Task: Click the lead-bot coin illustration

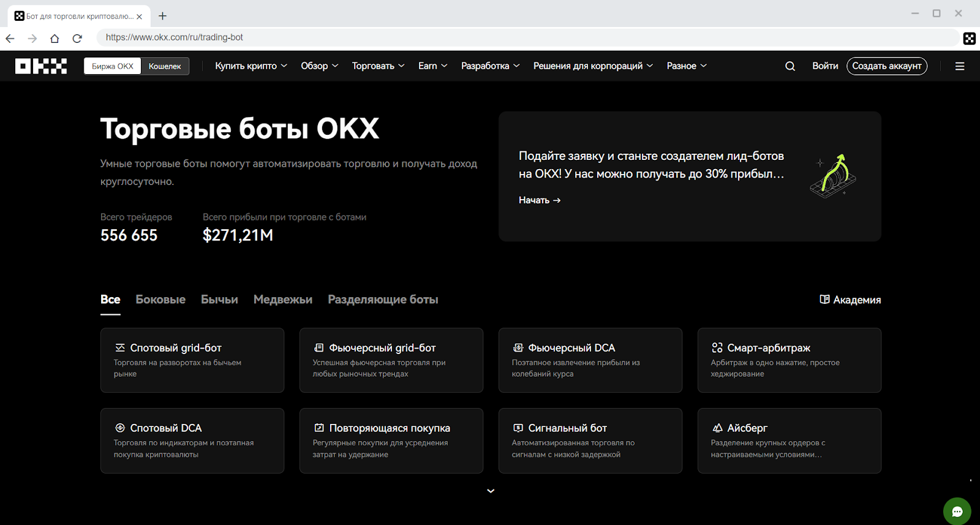Action: [833, 176]
